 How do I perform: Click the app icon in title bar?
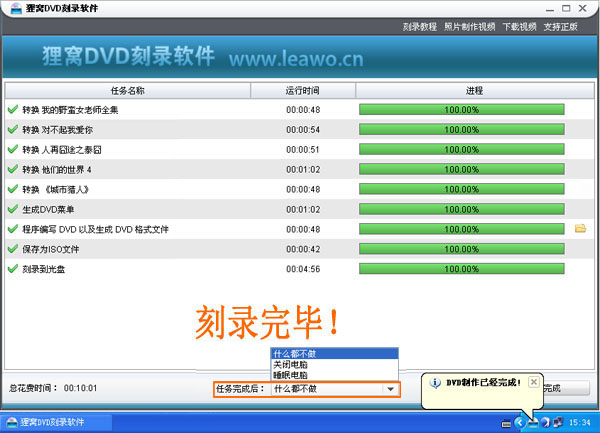click(x=16, y=8)
